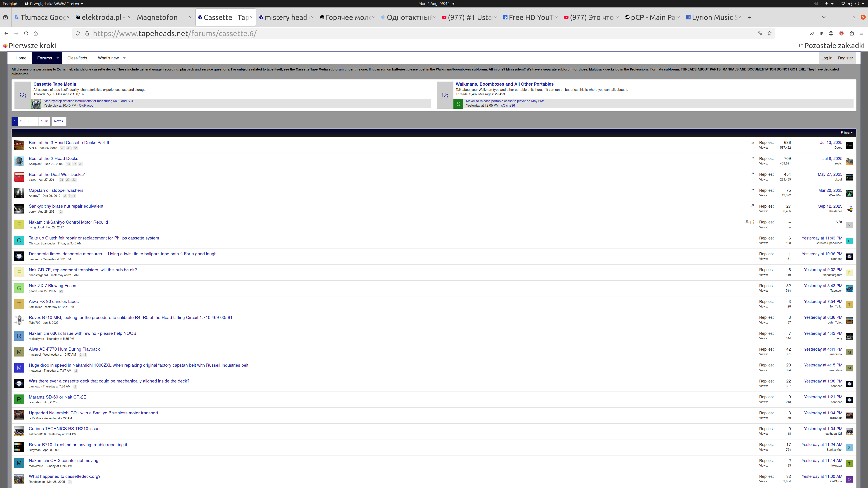Image resolution: width=868 pixels, height=488 pixels.
Task: Expand the Forums menu dropdown arrow
Action: pos(58,58)
